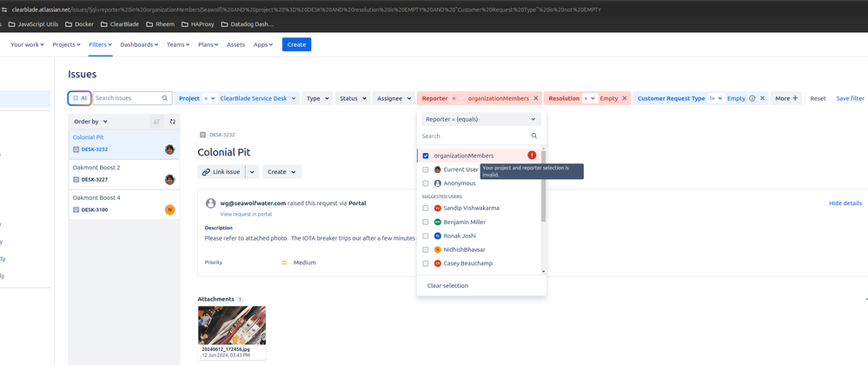The width and height of the screenshot is (868, 365).
Task: Click the Link issue button
Action: click(222, 172)
